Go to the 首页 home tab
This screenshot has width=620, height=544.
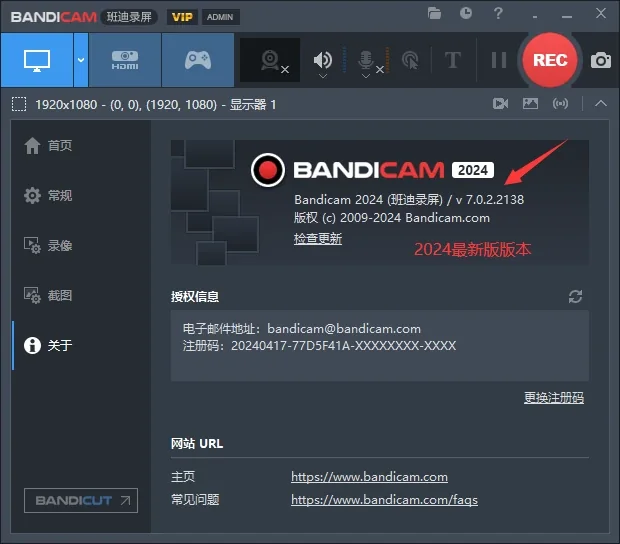(48, 145)
